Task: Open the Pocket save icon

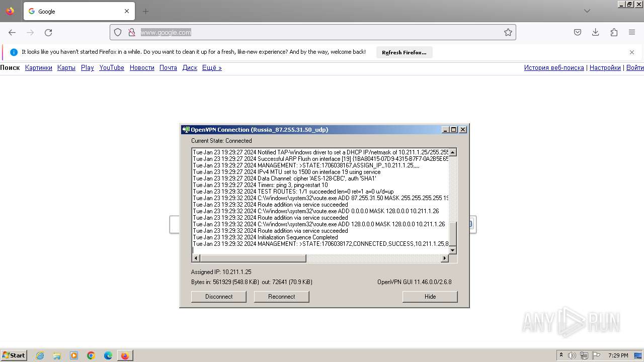Action: [578, 32]
